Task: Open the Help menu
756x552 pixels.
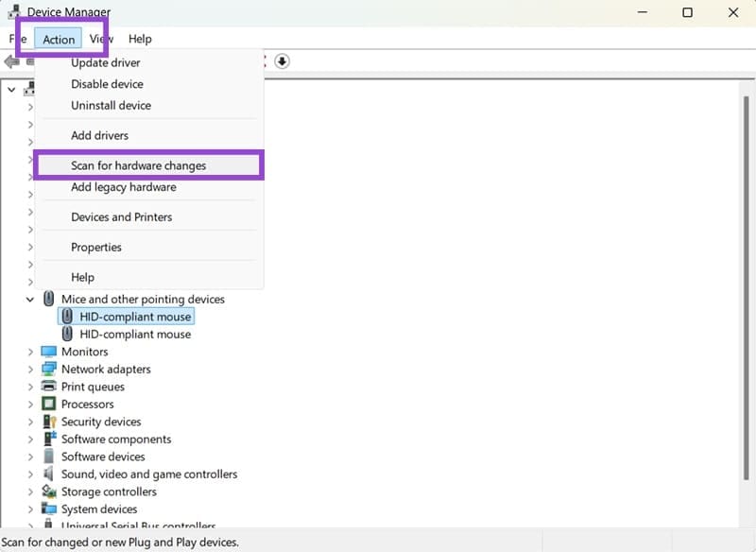Action: tap(140, 39)
